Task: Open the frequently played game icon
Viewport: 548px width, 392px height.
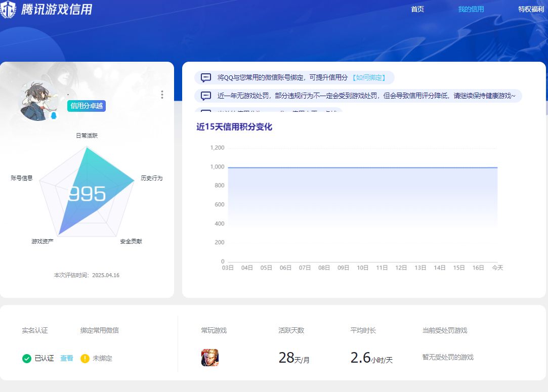Action: click(209, 358)
